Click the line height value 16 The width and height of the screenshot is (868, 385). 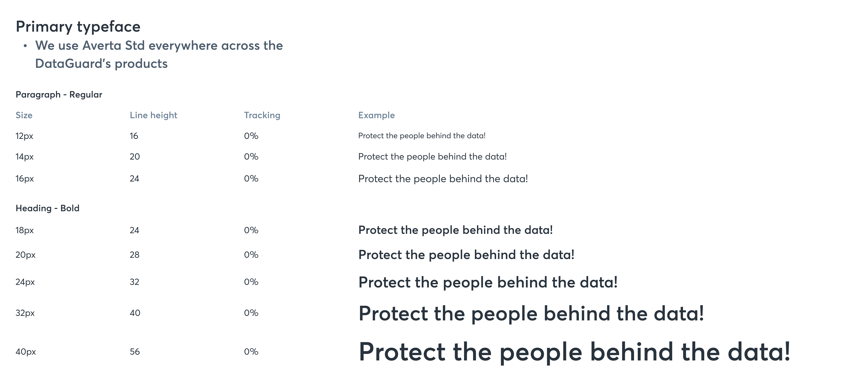pyautogui.click(x=134, y=136)
